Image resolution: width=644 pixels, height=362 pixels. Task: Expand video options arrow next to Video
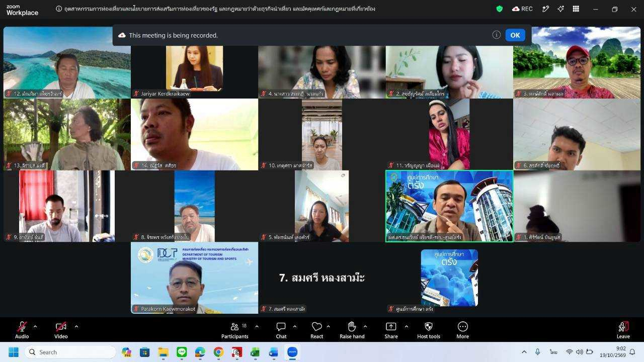(76, 326)
